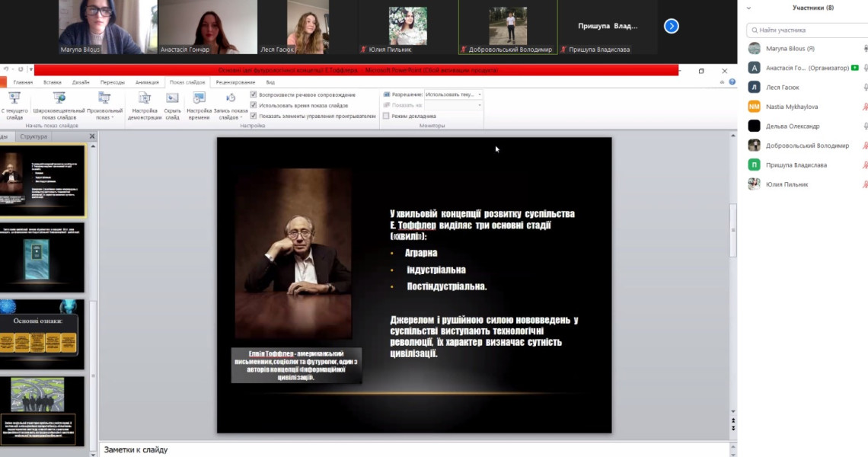Click the 'Леся Гасюк' video tile
This screenshot has height=457, width=868.
coord(308,27)
